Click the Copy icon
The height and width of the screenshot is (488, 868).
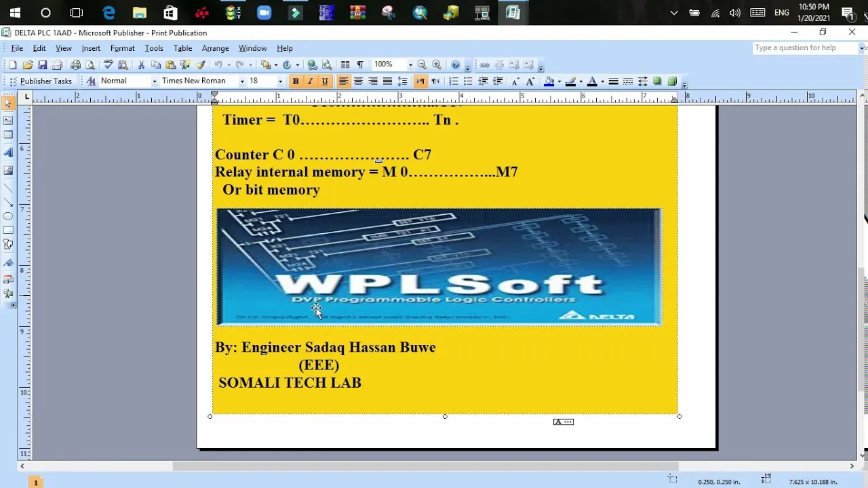(x=156, y=65)
